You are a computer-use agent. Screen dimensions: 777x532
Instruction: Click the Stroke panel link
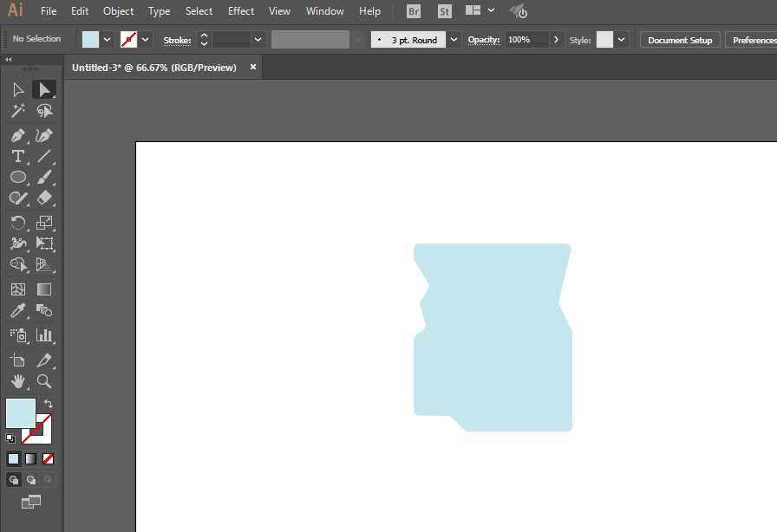click(x=178, y=41)
